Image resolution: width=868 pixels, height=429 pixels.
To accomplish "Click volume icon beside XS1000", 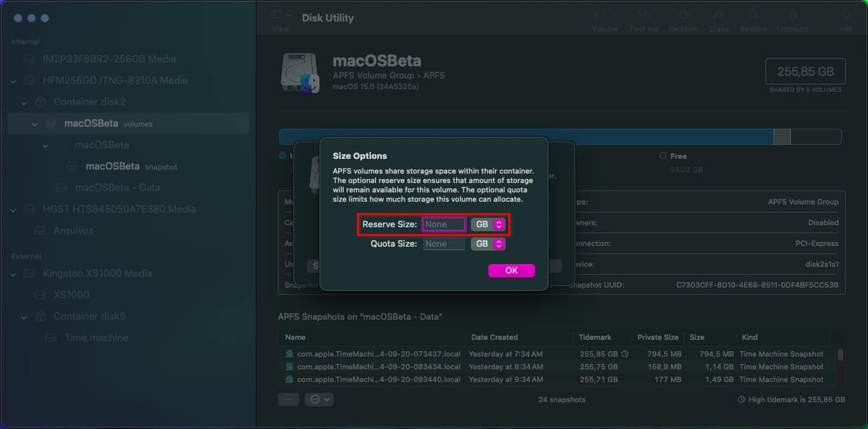I will [x=40, y=295].
